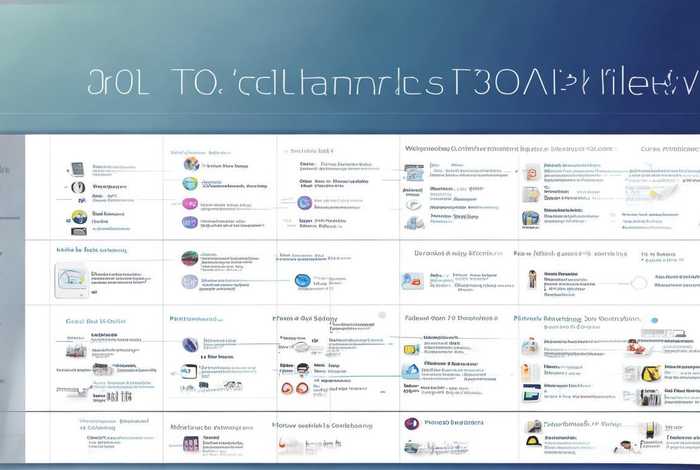Image resolution: width=700 pixels, height=470 pixels.
Task: Click the blue and yellow globe icon
Action: (79, 216)
